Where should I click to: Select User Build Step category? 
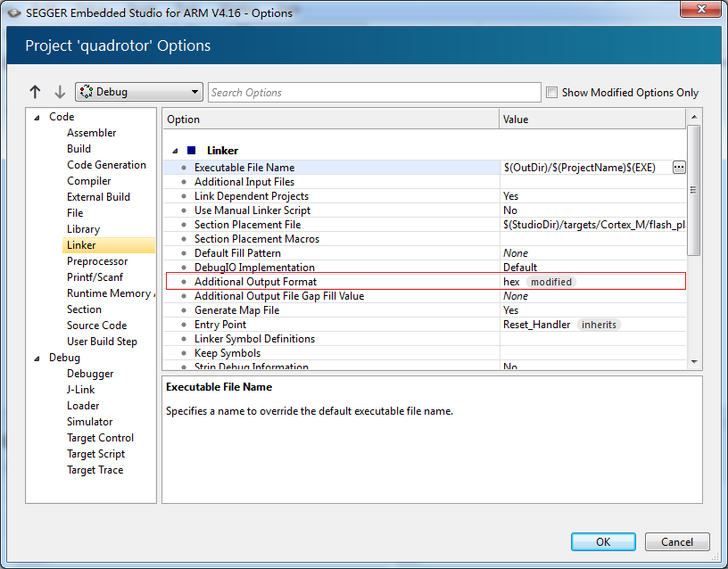point(102,342)
